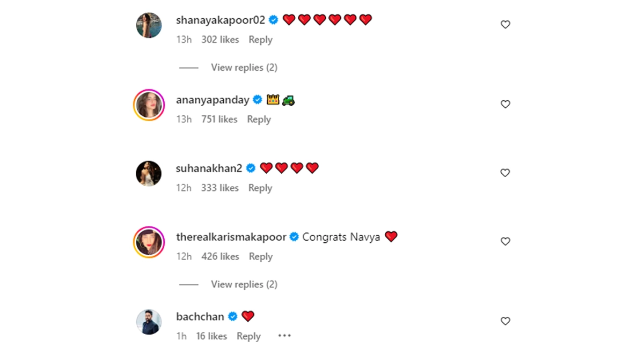
Task: Like ananyapanday's comment with heart icon
Action: 505,105
